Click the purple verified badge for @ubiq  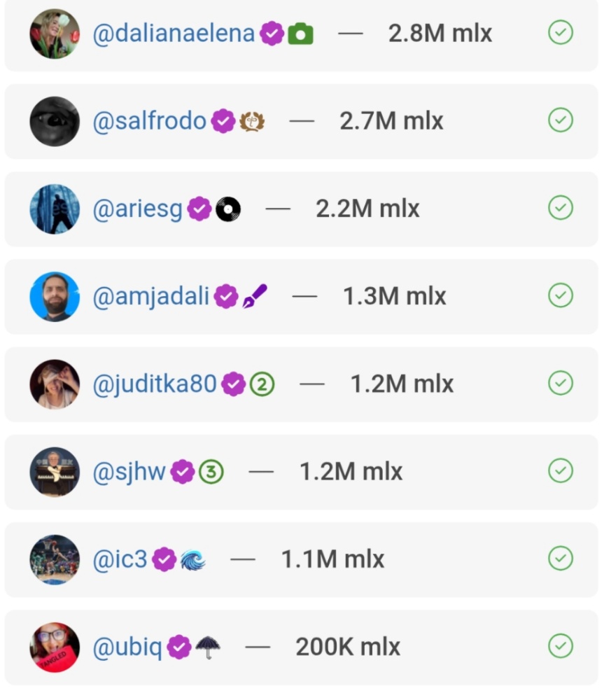(x=180, y=647)
